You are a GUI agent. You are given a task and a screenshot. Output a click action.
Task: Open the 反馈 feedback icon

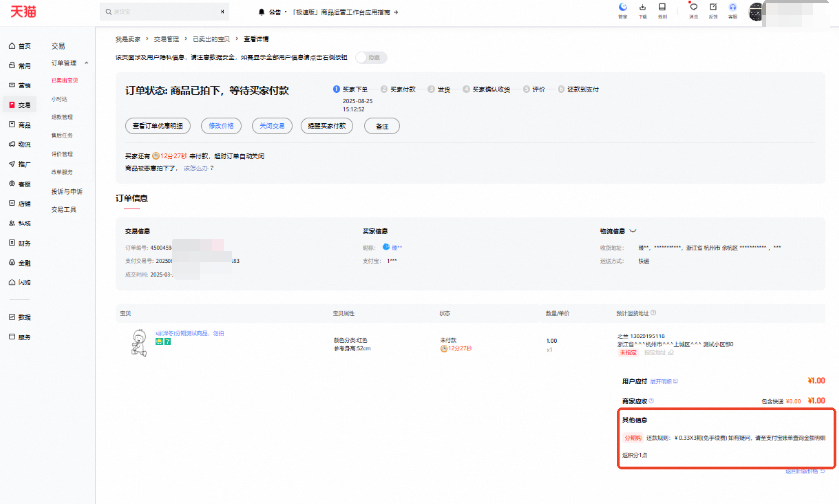[713, 10]
